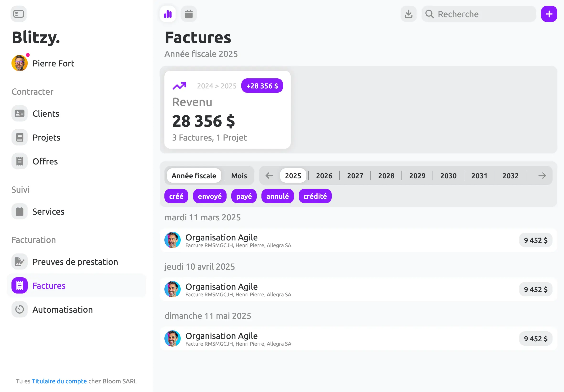This screenshot has width=564, height=392.
Task: Toggle the annulé status filter
Action: [277, 196]
